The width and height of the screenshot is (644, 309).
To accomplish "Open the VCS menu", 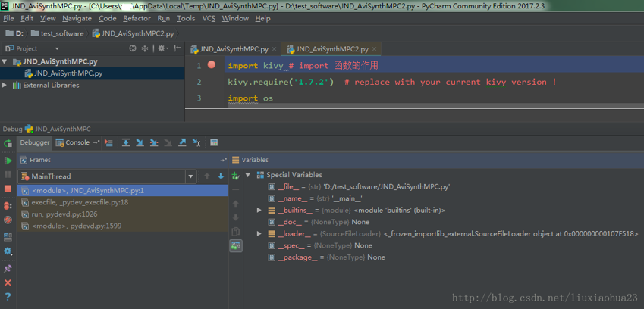I will pyautogui.click(x=209, y=18).
